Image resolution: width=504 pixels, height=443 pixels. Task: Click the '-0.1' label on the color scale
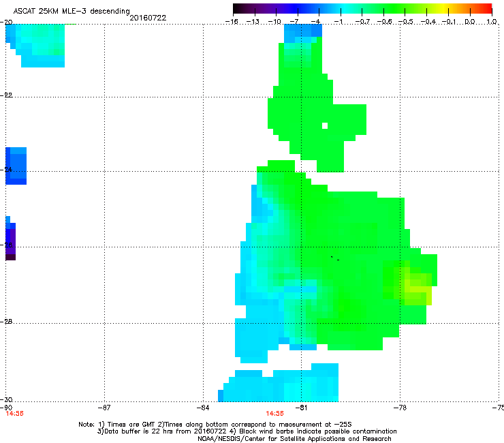pos(449,22)
